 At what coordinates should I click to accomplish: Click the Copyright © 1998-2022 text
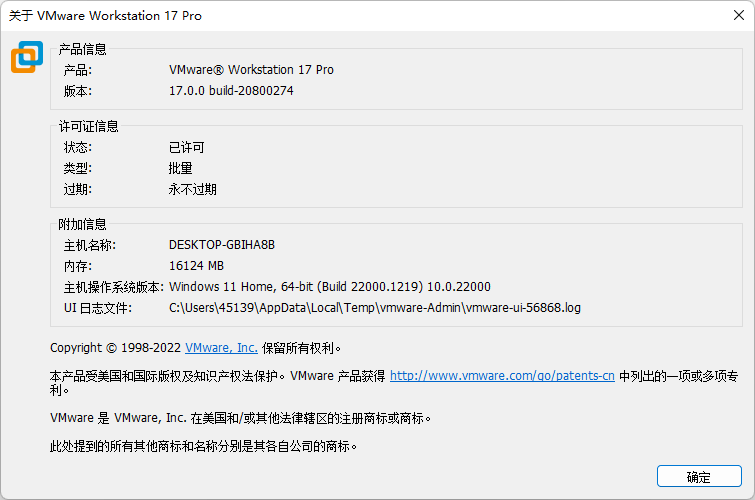pos(116,348)
